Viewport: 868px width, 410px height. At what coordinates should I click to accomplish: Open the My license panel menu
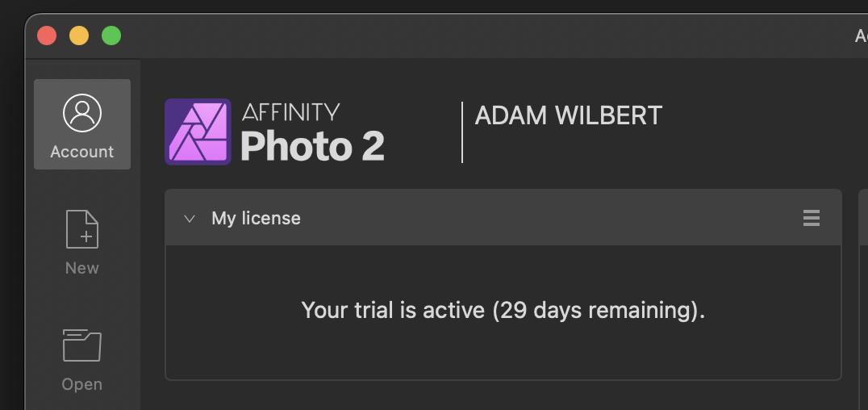pos(812,218)
